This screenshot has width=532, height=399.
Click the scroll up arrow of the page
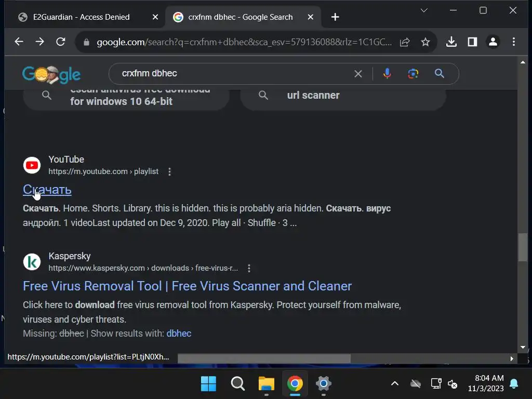pyautogui.click(x=523, y=62)
